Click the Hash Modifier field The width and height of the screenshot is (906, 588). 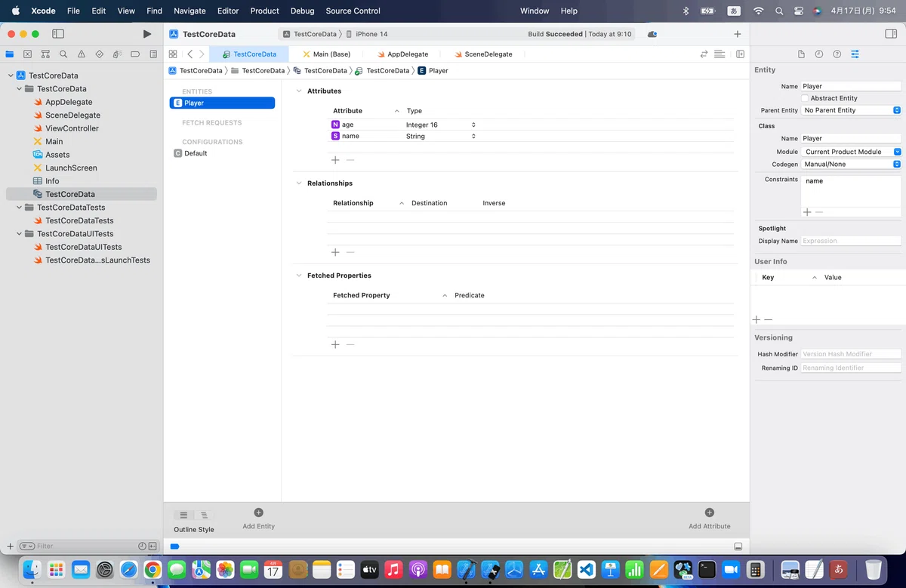851,354
